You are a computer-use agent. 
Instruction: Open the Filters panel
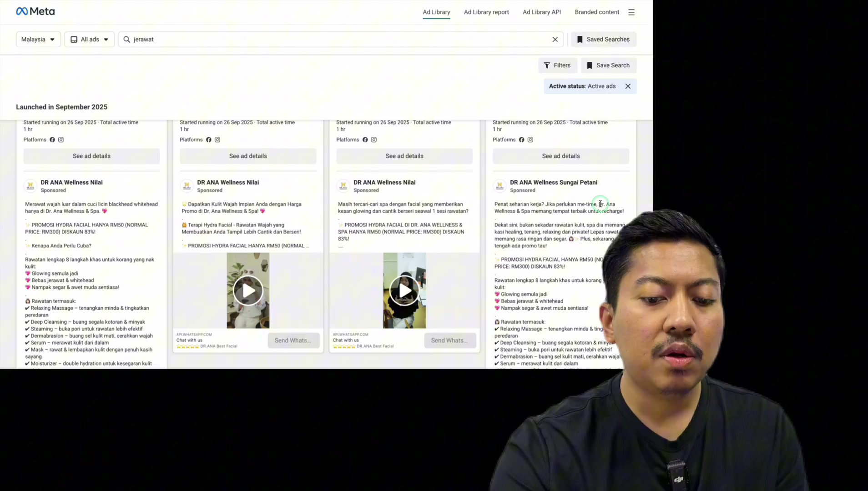[x=557, y=65]
